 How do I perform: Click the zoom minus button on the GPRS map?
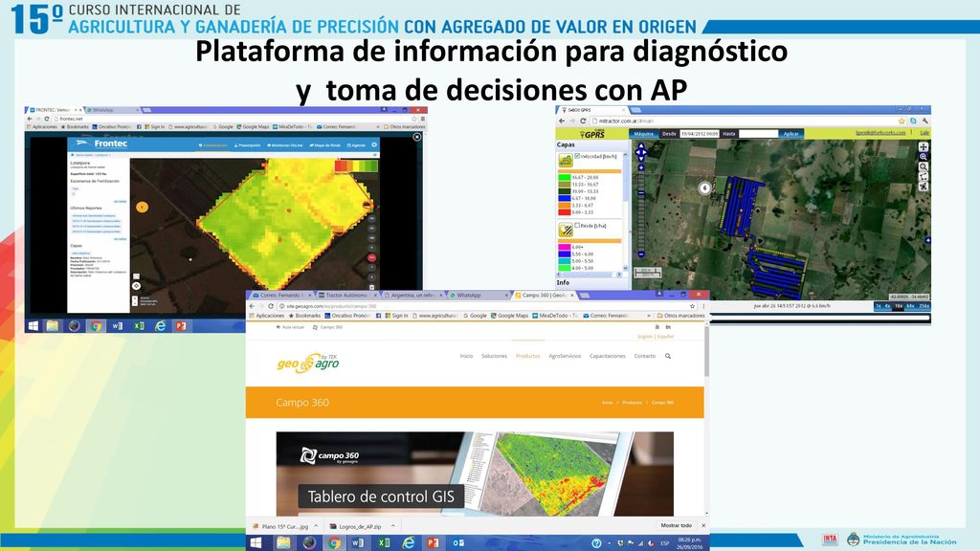(x=640, y=254)
